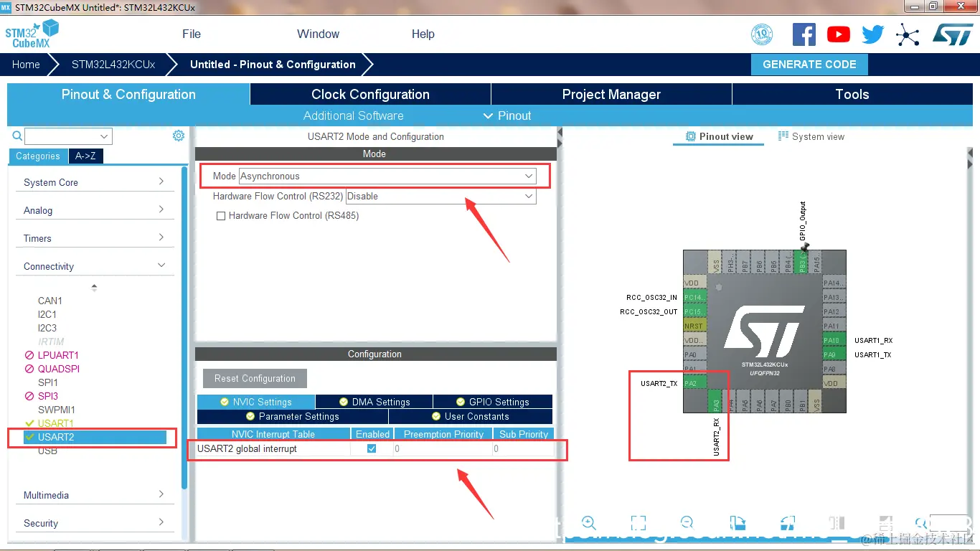Screen dimensions: 980x551
Task: Rotate the chip view clockwise
Action: [737, 522]
